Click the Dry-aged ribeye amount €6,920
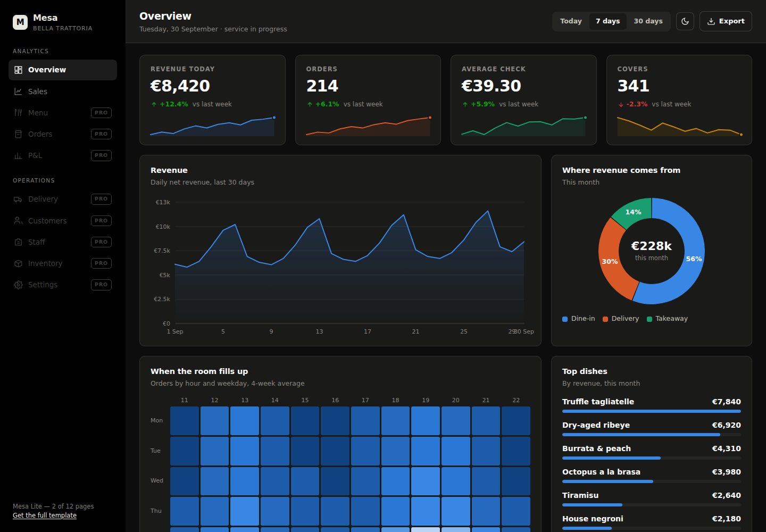 pyautogui.click(x=727, y=425)
